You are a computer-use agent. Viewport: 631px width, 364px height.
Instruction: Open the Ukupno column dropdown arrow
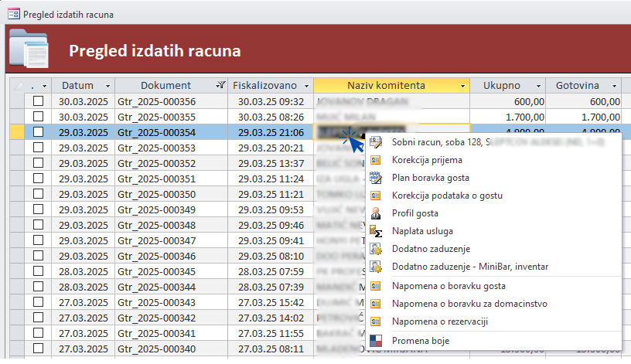pos(538,85)
